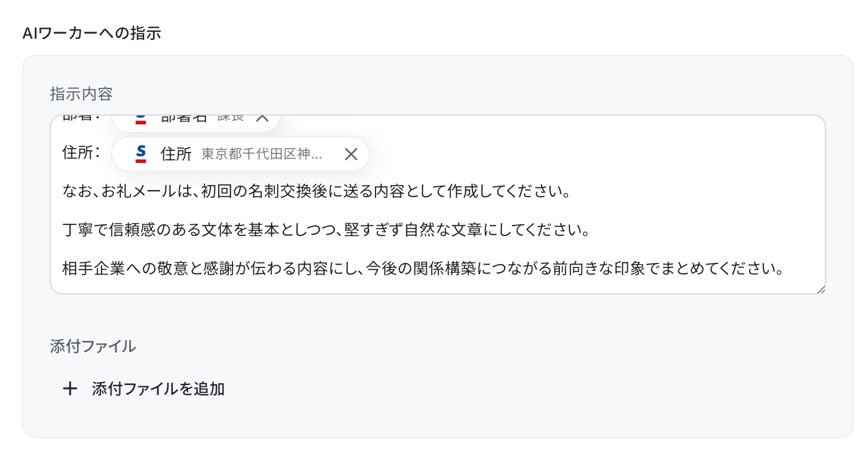Click the plus icon for 添付ファイルを追加
Viewport: 868px width, 453px height.
click(x=70, y=388)
